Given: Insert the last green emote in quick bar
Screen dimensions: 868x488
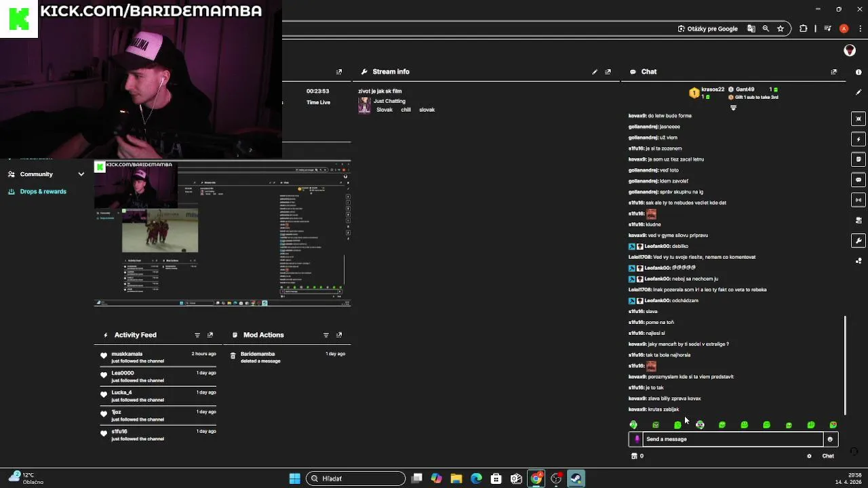Looking at the screenshot, I should click(833, 425).
